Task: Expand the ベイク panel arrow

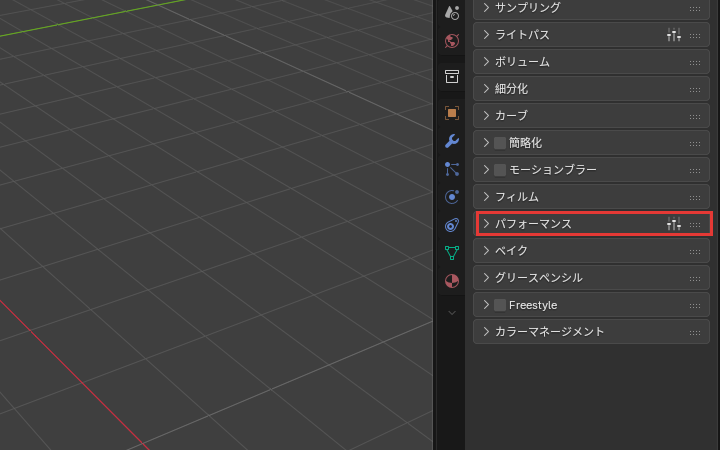Action: click(486, 251)
